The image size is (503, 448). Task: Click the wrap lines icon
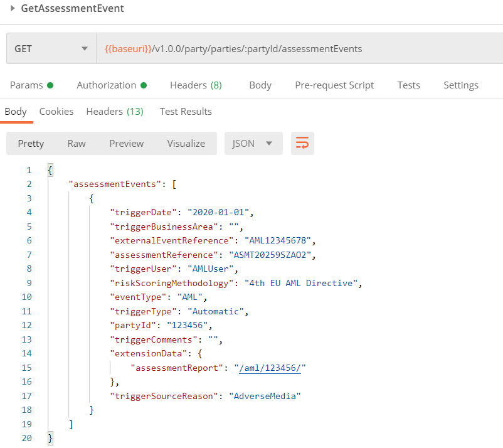click(302, 143)
